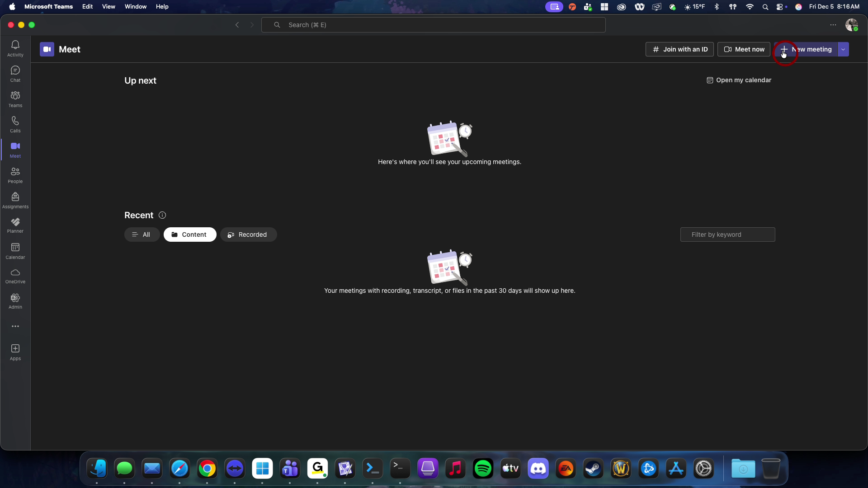Open Chat from the sidebar
Image resolution: width=868 pixels, height=488 pixels.
pyautogui.click(x=15, y=74)
